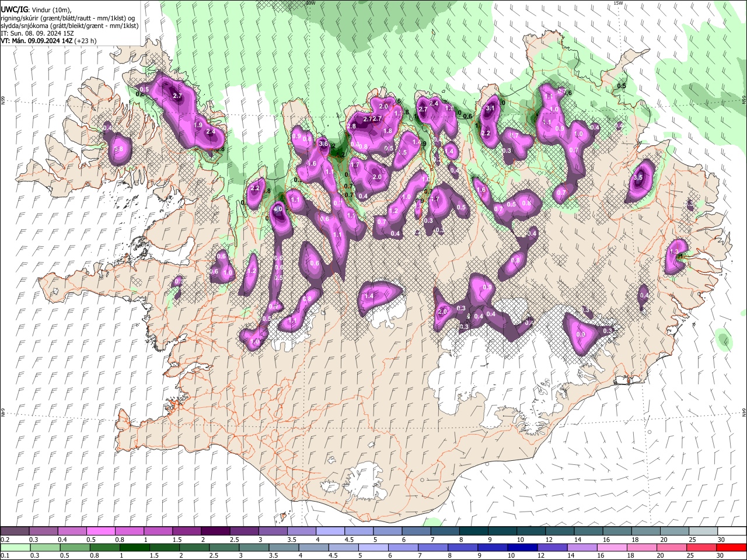Select the 'IT: Sun. 08. 09. 2024 15Z' line
The height and width of the screenshot is (560, 747).
37,33
